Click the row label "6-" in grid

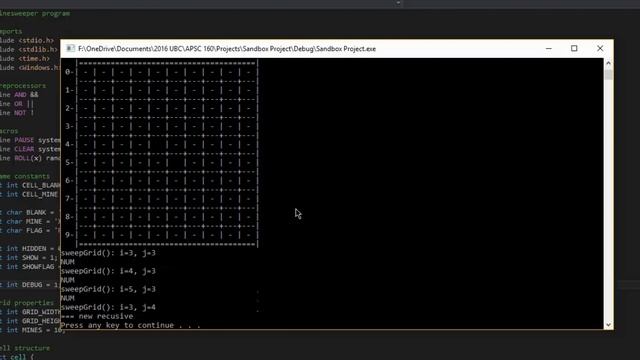69,180
